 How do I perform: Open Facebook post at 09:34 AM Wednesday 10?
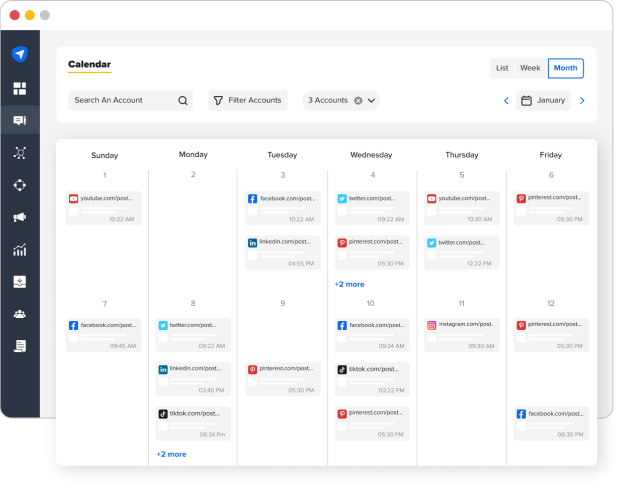[x=372, y=335]
